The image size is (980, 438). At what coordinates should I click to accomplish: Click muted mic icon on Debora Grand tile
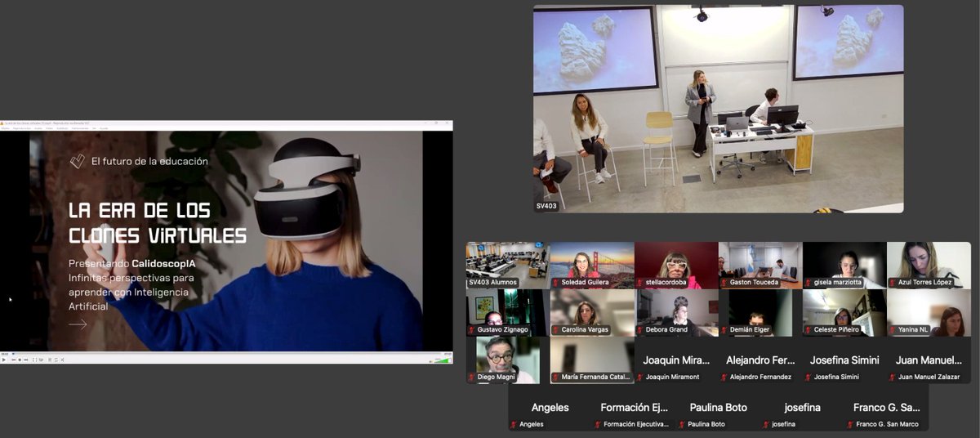(640, 330)
